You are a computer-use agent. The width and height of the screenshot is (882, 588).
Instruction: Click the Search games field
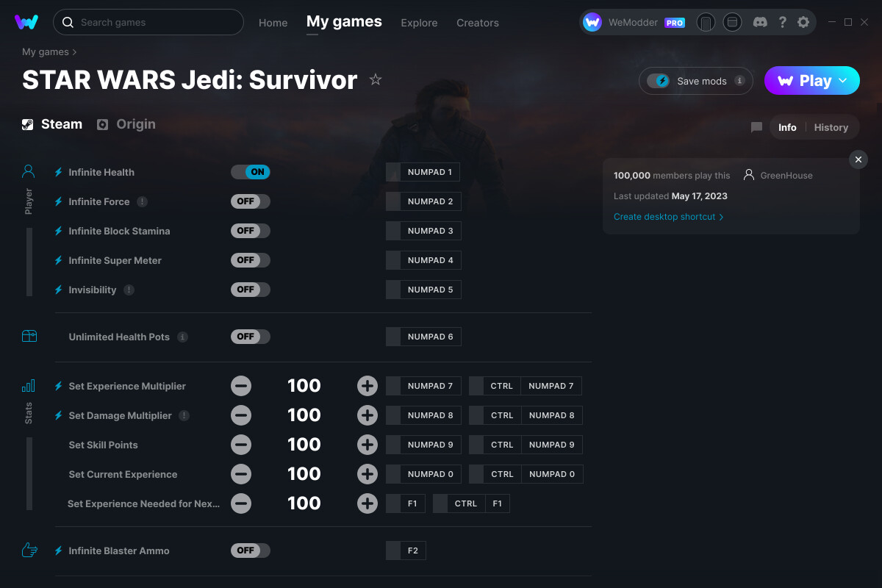pos(148,22)
